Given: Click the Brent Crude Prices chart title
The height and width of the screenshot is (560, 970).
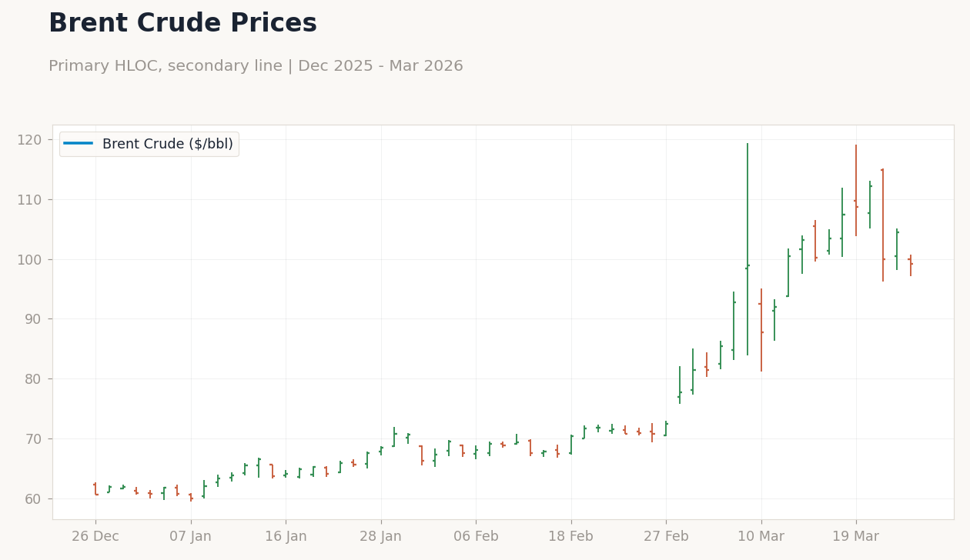Looking at the screenshot, I should coord(182,24).
